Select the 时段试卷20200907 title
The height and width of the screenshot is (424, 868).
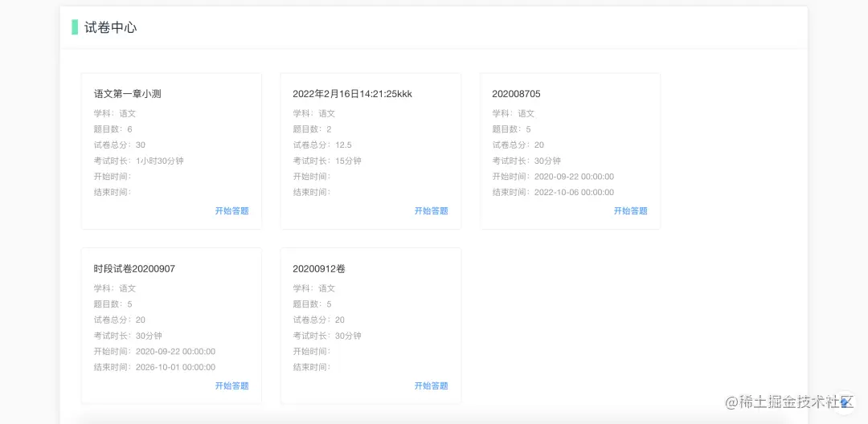pos(134,269)
